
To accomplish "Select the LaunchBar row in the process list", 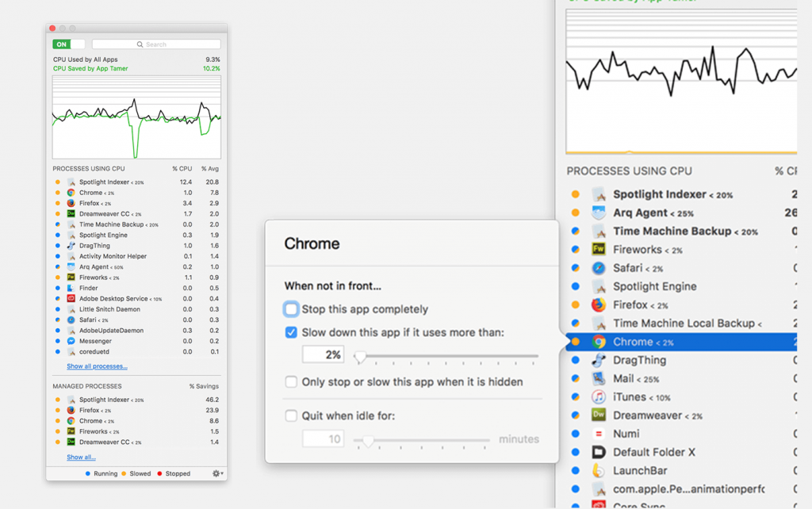I will pos(681,471).
